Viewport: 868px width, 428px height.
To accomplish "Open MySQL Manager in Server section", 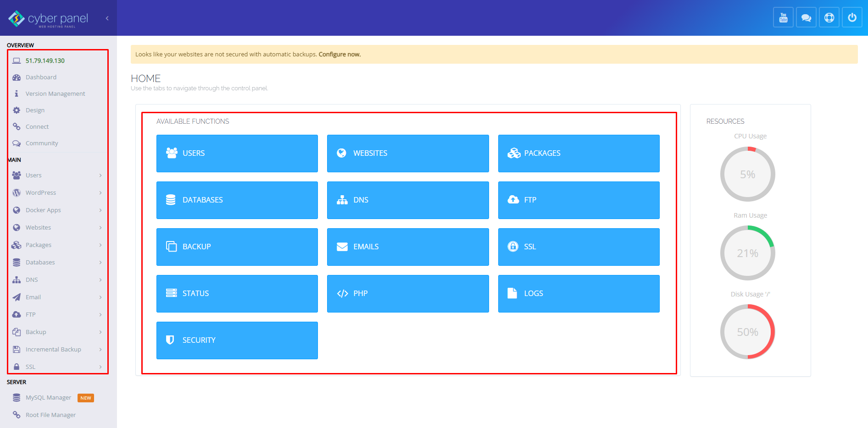I will 48,398.
